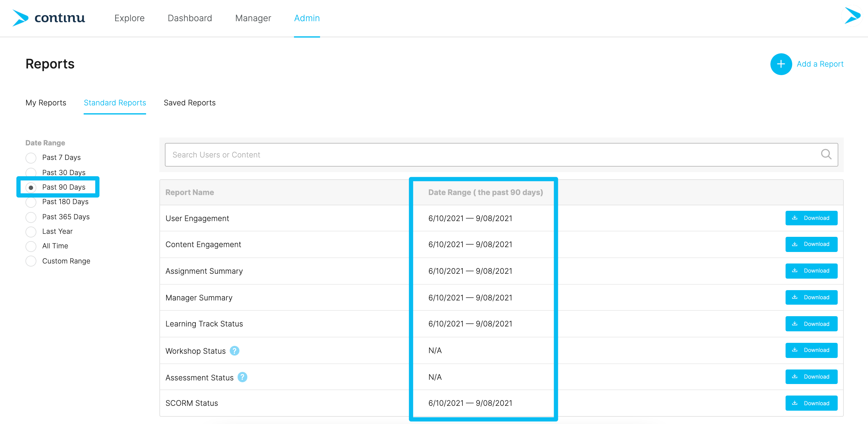
Task: Download the User Engagement report
Action: point(811,218)
